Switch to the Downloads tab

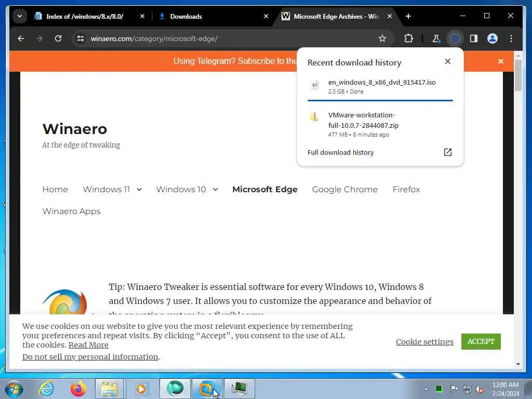tap(185, 16)
